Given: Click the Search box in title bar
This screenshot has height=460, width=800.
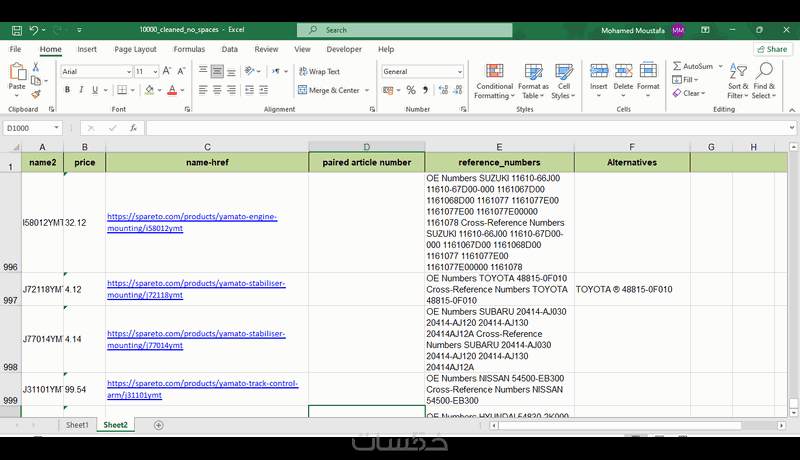Looking at the screenshot, I should [405, 30].
